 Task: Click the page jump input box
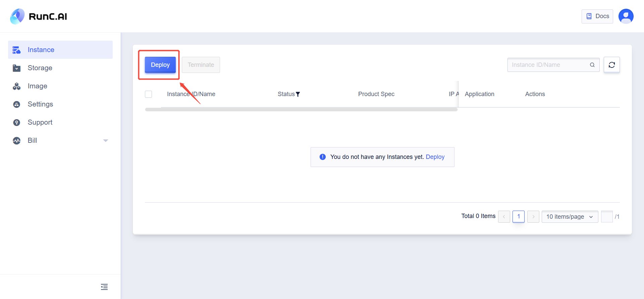[606, 217]
